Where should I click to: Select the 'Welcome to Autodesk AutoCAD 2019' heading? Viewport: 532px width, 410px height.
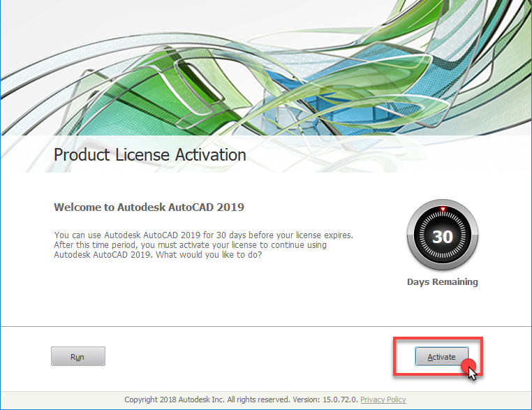pos(149,207)
